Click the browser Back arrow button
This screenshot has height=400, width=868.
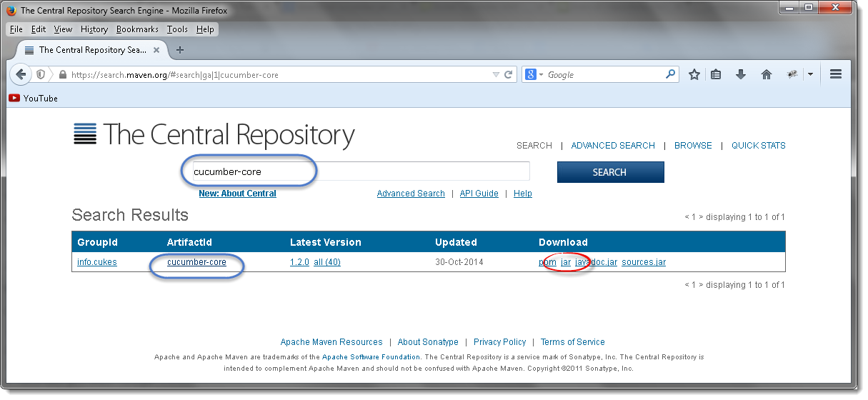coord(21,74)
